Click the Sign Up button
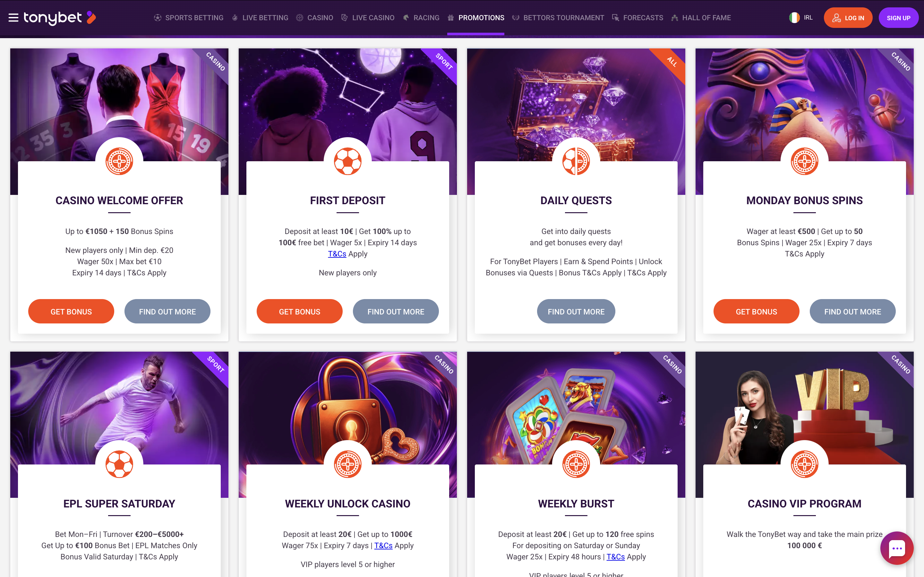This screenshot has width=924, height=577. pos(898,18)
